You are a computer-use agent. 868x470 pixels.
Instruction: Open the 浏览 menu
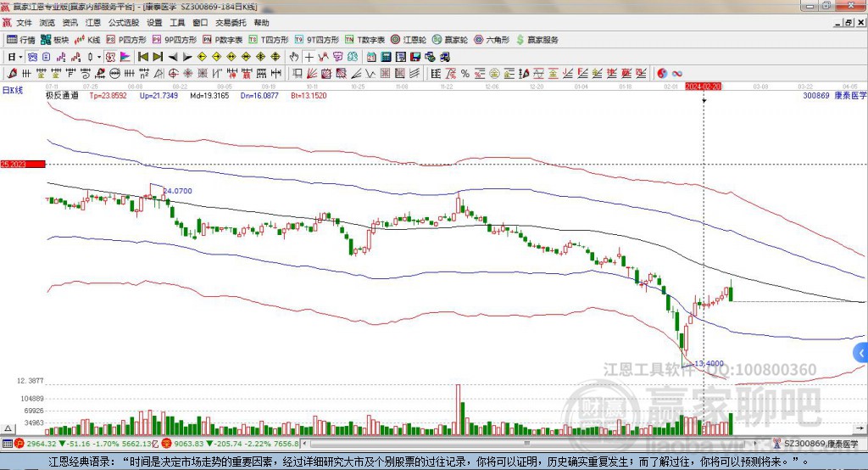click(x=47, y=23)
